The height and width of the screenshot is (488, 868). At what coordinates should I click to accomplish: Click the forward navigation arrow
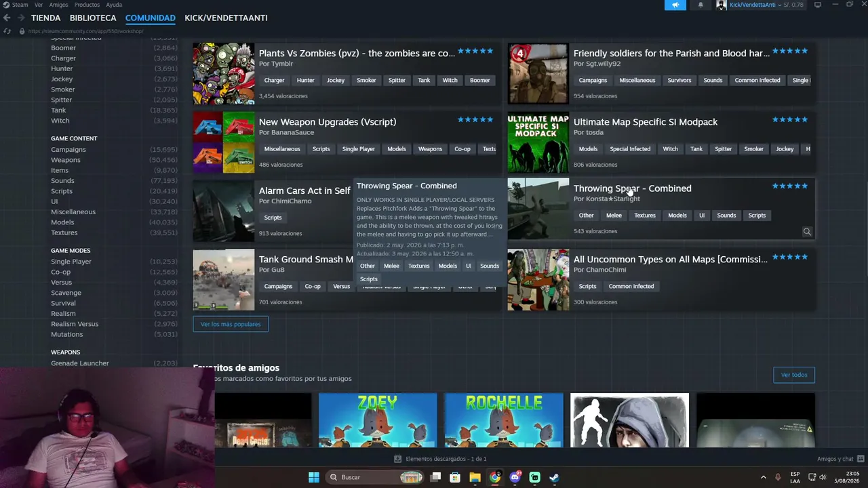(21, 18)
